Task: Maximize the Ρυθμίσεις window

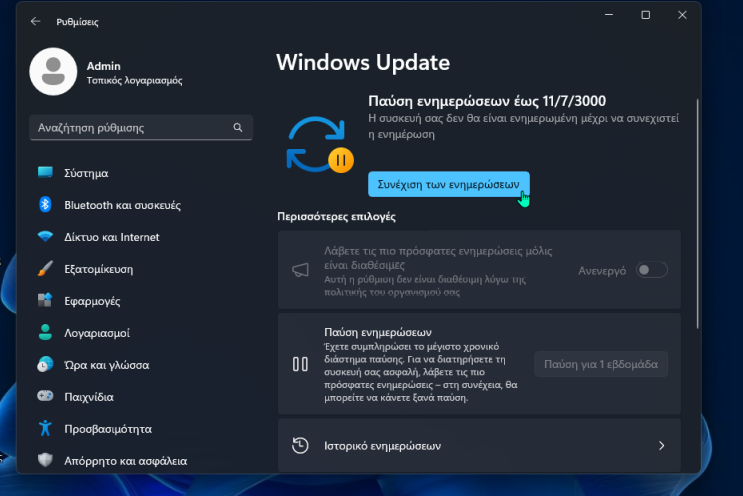Action: tap(645, 15)
